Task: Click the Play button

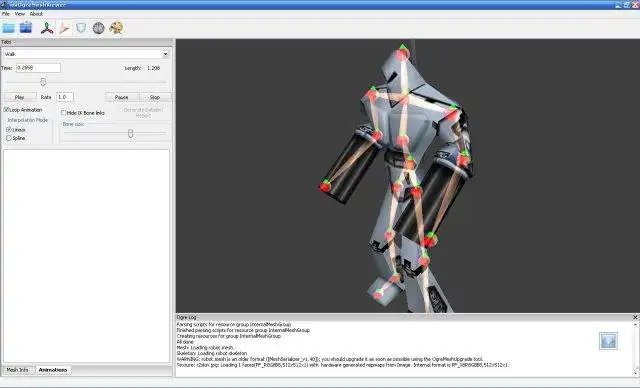Action: pos(20,97)
